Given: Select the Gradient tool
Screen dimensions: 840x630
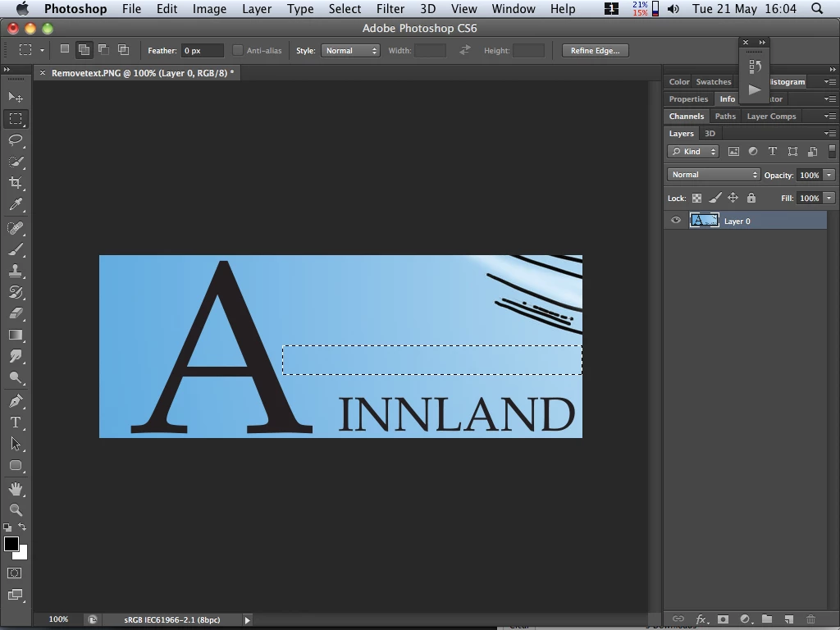Looking at the screenshot, I should click(x=16, y=335).
